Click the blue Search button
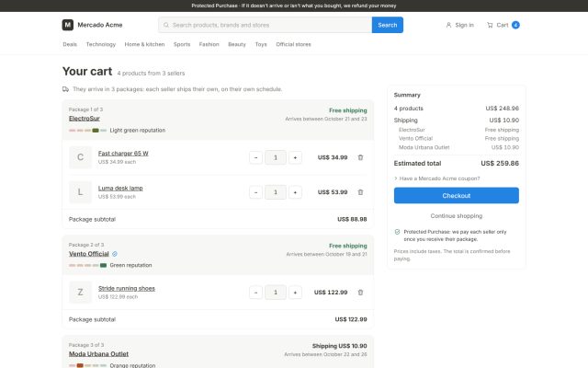Screen dimensions: 588x368 [x=388, y=25]
